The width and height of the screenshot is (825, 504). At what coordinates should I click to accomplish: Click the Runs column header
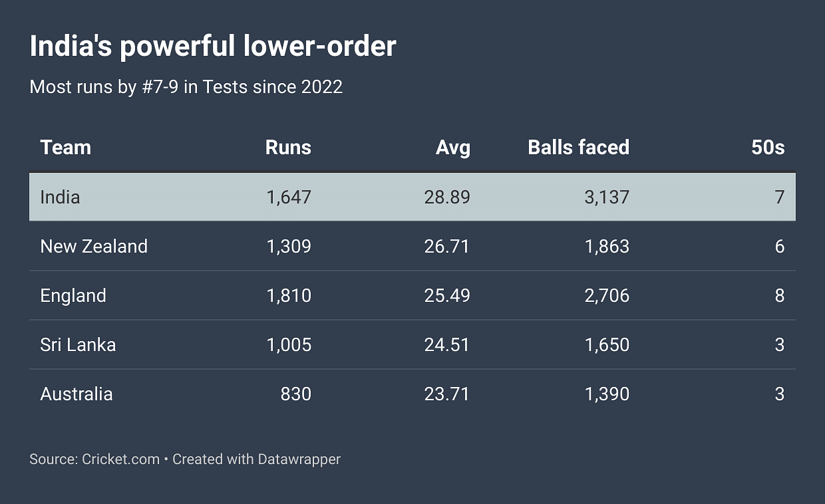[288, 147]
